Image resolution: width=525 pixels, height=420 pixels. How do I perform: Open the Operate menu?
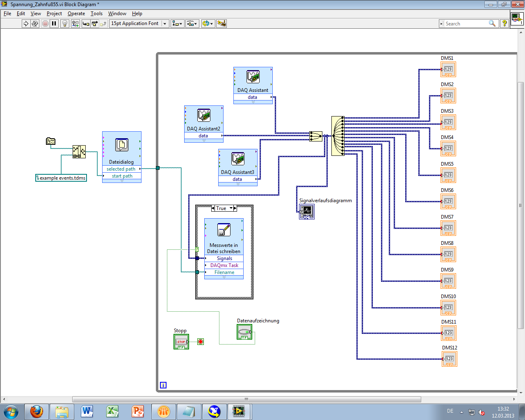[x=76, y=14]
